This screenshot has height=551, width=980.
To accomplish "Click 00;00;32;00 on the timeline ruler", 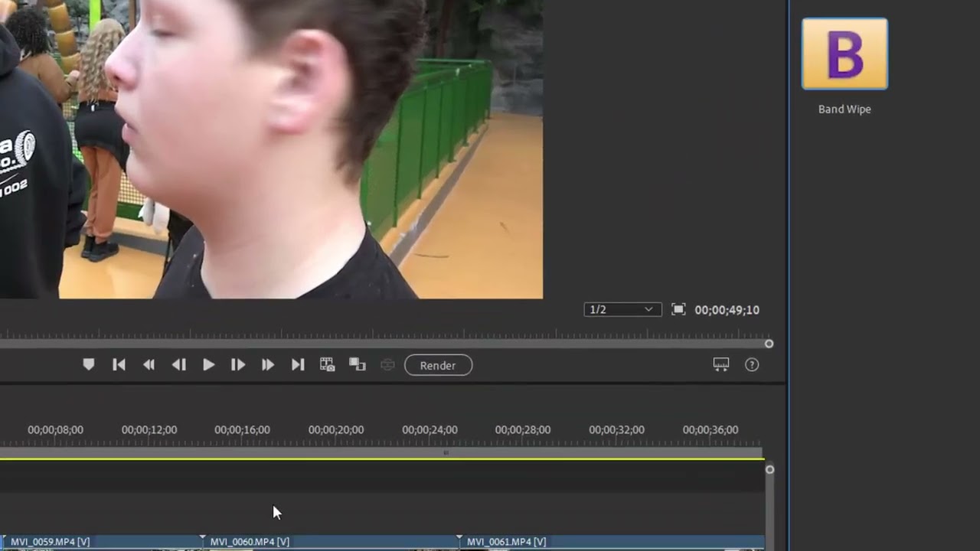I will (616, 430).
